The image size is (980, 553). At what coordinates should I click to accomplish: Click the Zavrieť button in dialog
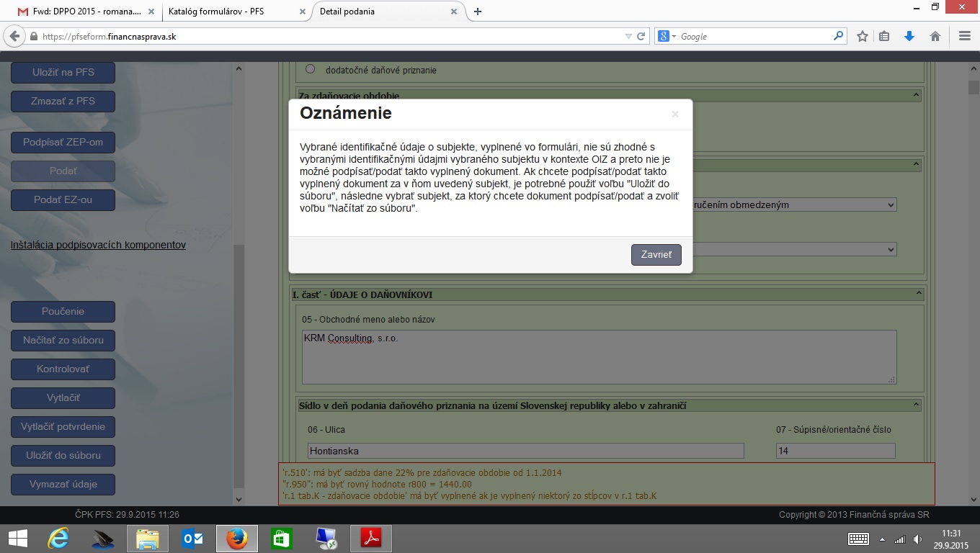[656, 255]
